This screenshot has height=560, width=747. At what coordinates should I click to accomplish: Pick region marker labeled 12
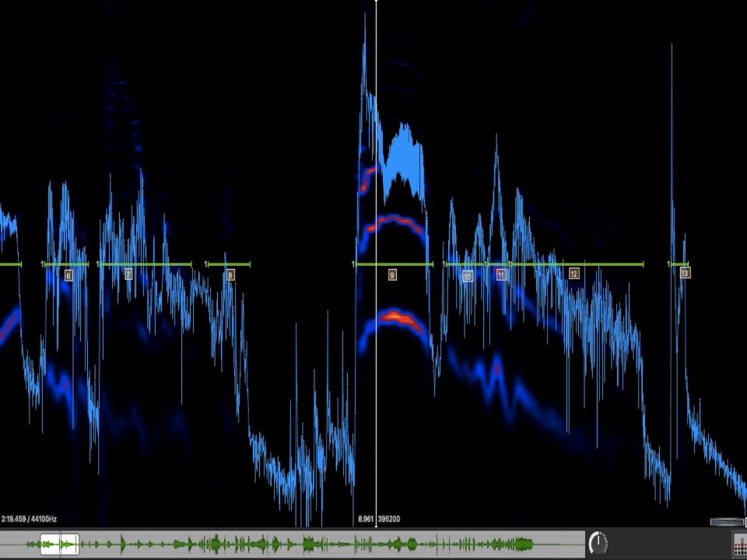pos(573,274)
